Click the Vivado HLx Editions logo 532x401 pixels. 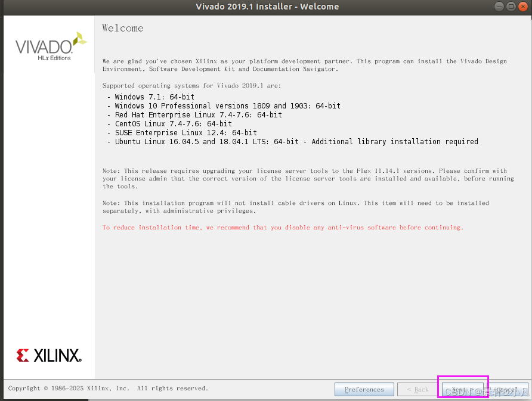pos(51,46)
